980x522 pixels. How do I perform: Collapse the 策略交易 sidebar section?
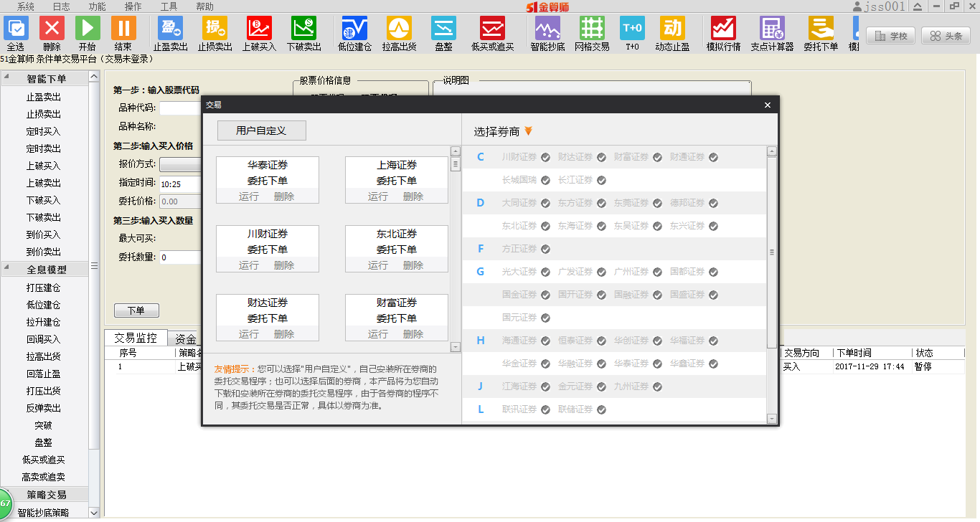click(x=47, y=495)
